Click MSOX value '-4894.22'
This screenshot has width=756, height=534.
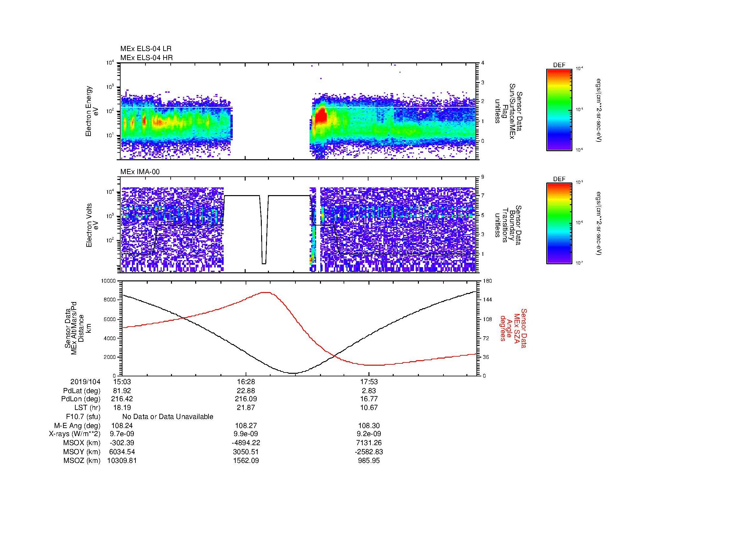point(246,443)
